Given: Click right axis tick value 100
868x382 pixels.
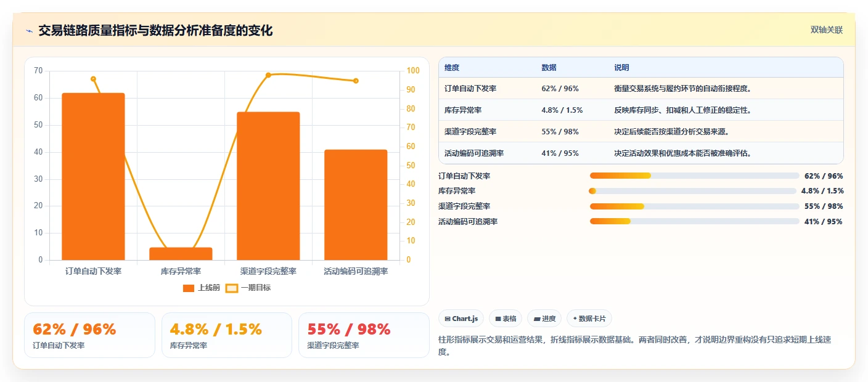Looking at the screenshot, I should coord(413,71).
